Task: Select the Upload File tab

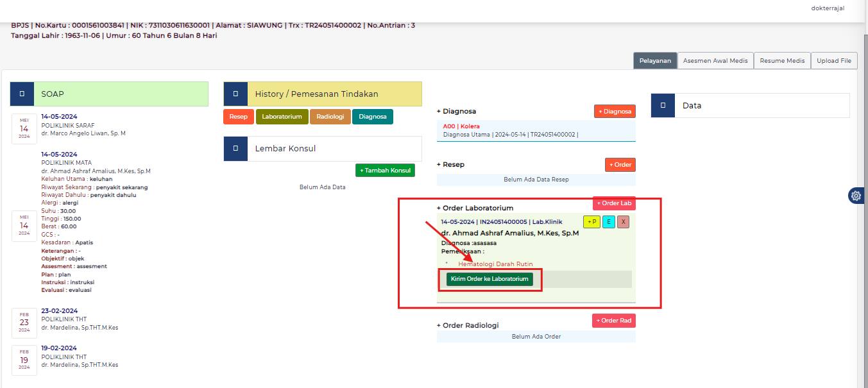Action: click(834, 61)
